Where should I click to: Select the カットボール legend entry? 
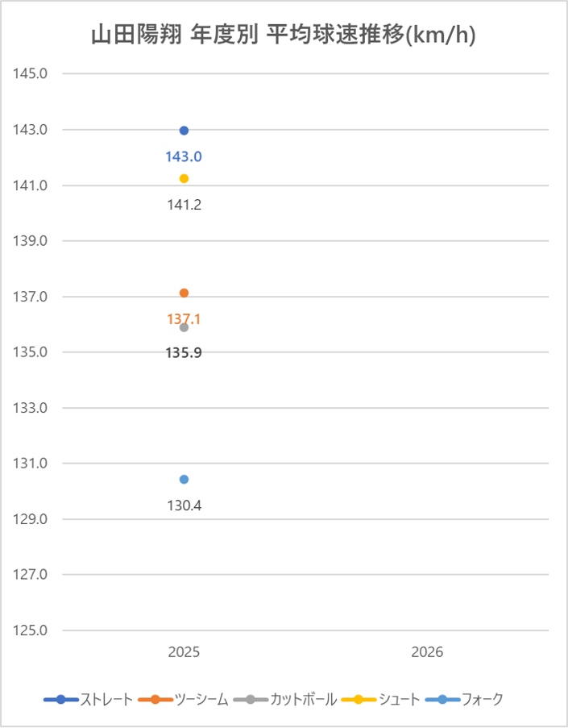(x=303, y=699)
